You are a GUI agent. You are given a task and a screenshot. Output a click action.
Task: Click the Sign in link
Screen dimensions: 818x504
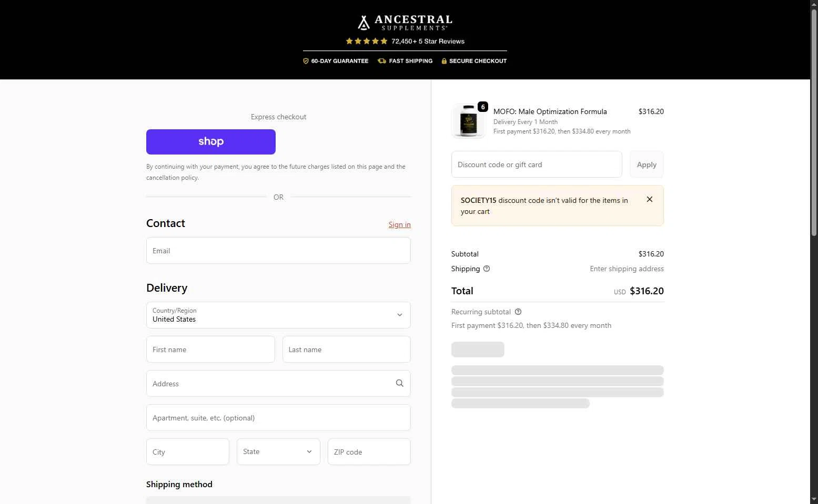[x=400, y=224]
